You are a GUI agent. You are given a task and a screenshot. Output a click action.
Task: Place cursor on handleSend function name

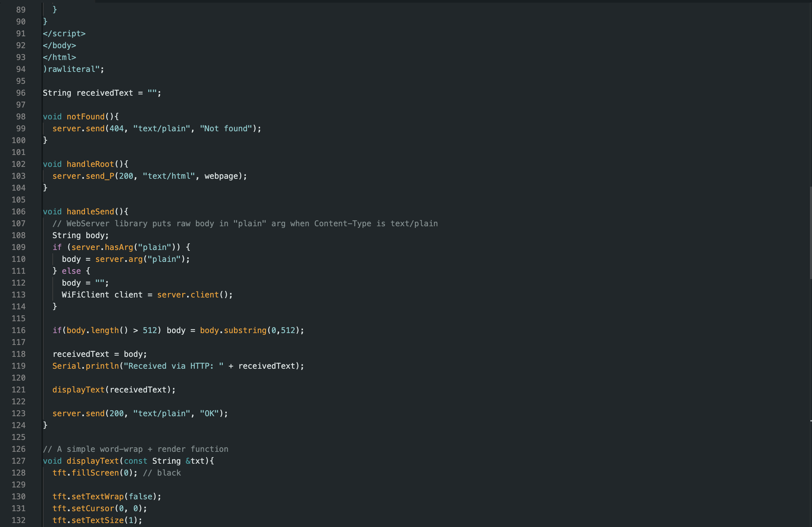click(90, 212)
